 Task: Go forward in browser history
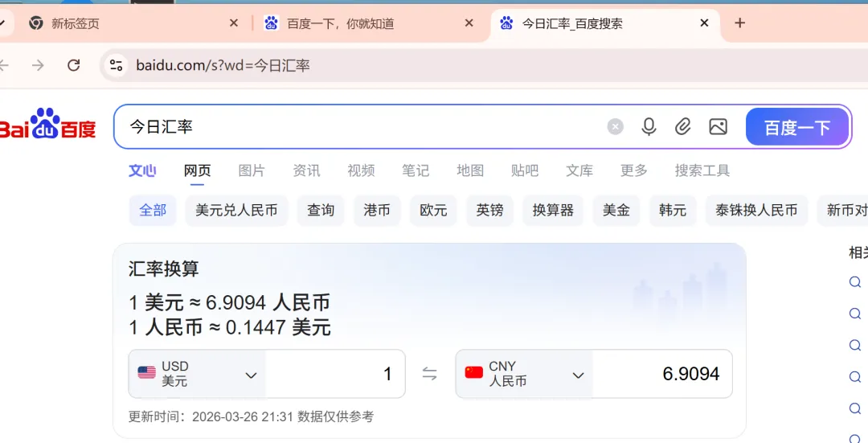click(38, 65)
